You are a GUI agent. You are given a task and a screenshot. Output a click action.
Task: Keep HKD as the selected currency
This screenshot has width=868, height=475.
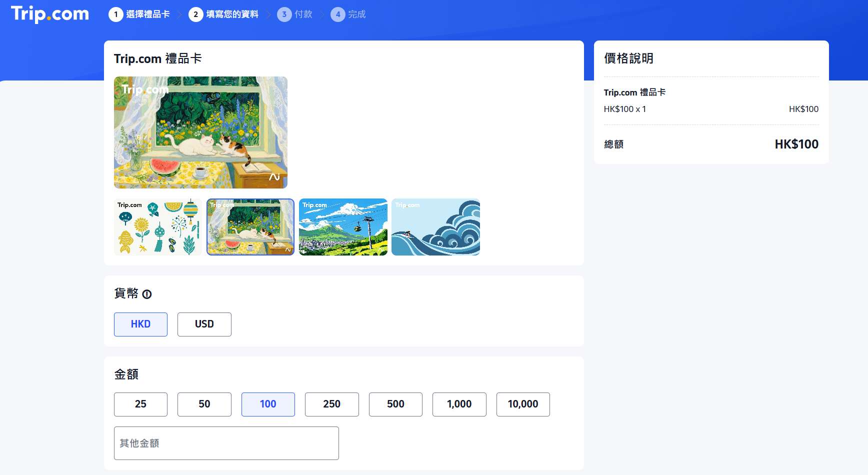(140, 324)
